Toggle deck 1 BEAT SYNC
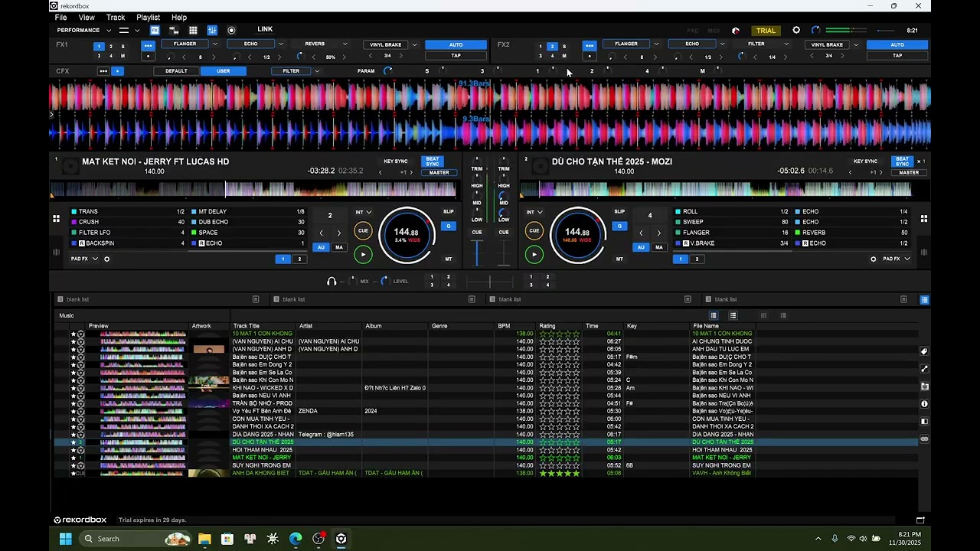980x551 pixels. [x=433, y=161]
